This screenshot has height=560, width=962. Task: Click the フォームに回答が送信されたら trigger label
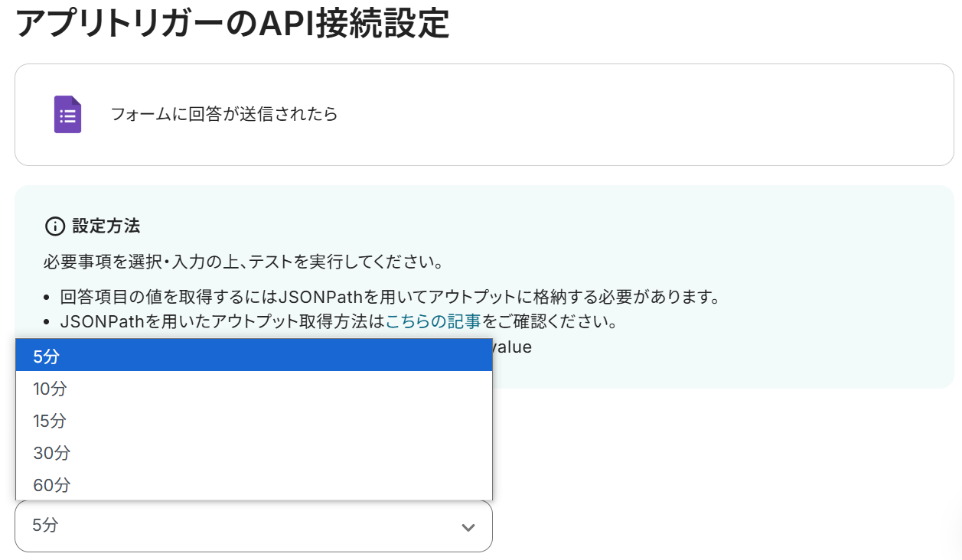click(x=224, y=115)
